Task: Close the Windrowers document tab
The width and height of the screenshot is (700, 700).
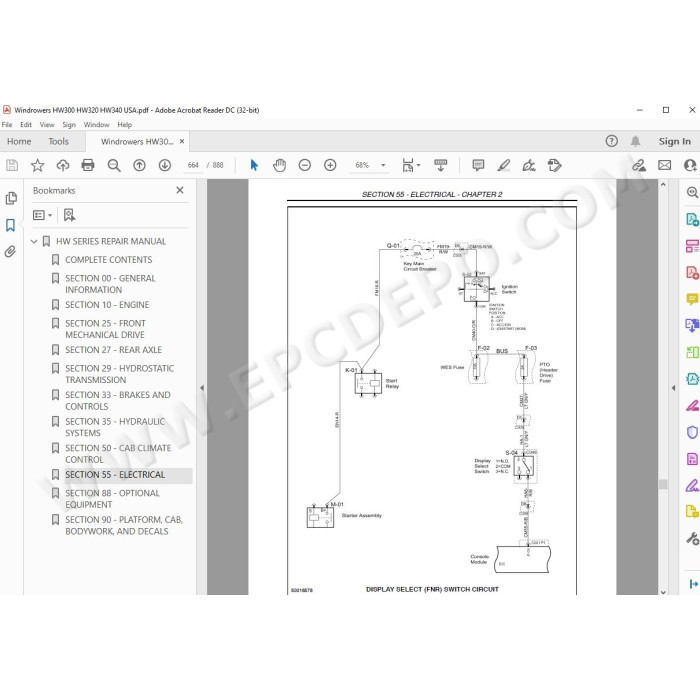Action: tap(182, 142)
